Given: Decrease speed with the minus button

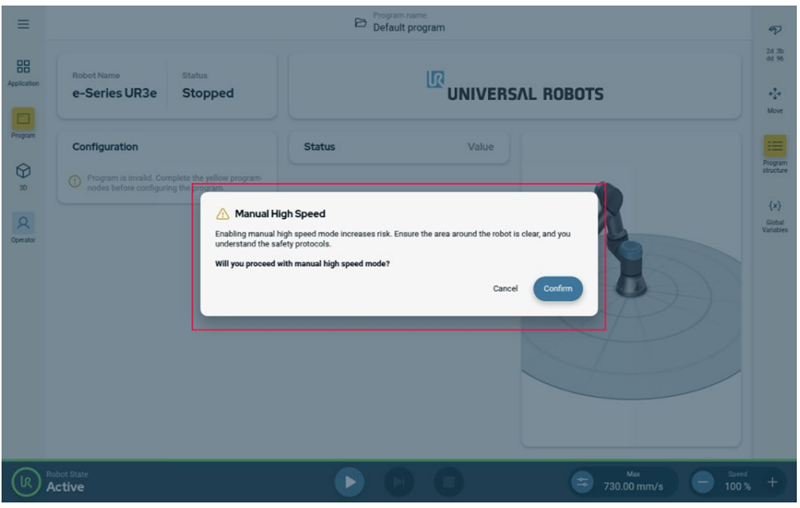Looking at the screenshot, I should pos(703,482).
